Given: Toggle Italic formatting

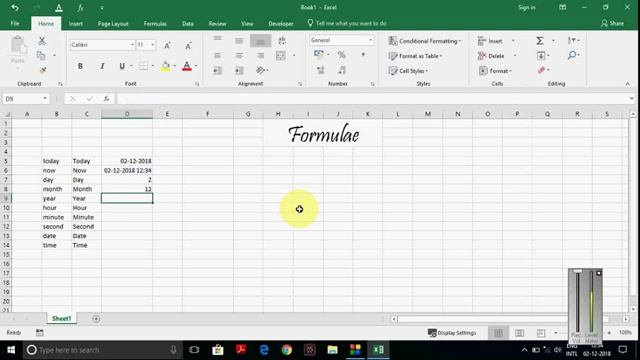Looking at the screenshot, I should (102, 66).
